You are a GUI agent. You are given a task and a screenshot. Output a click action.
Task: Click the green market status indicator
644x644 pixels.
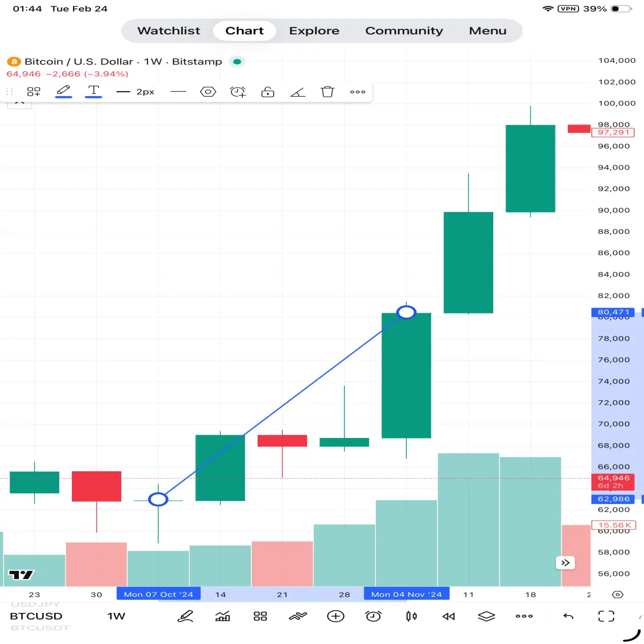tap(237, 62)
